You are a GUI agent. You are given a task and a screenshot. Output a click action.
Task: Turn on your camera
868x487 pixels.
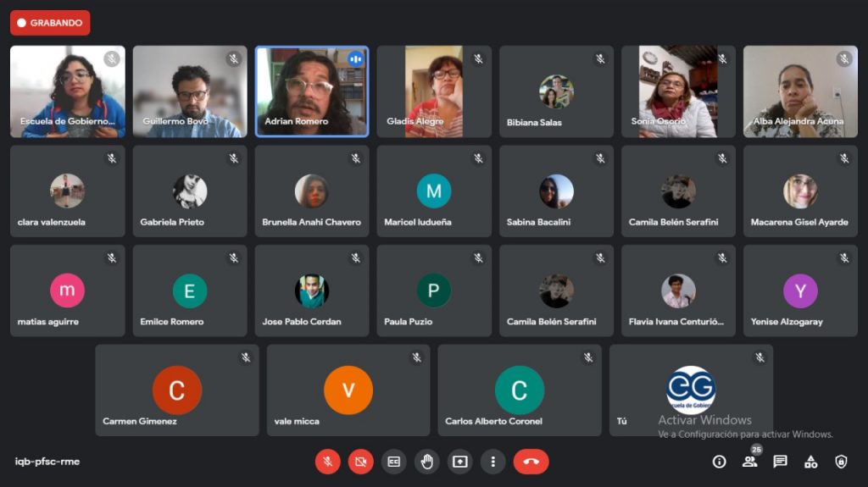361,462
